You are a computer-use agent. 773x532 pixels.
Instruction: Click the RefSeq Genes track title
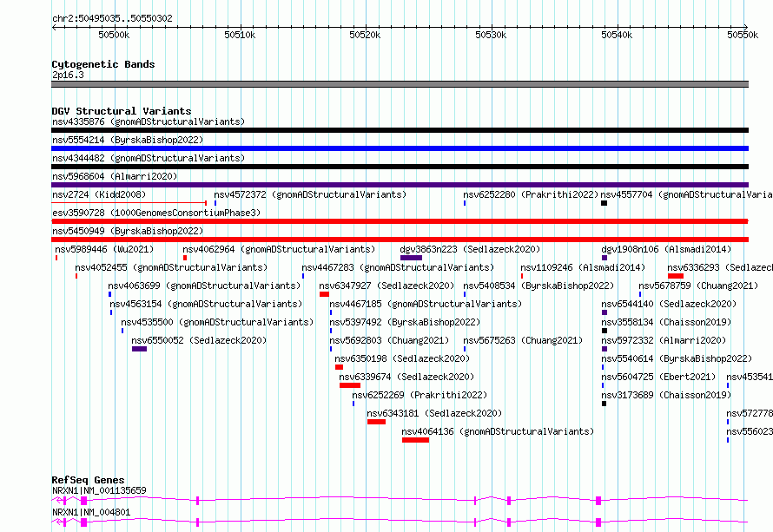click(x=88, y=480)
